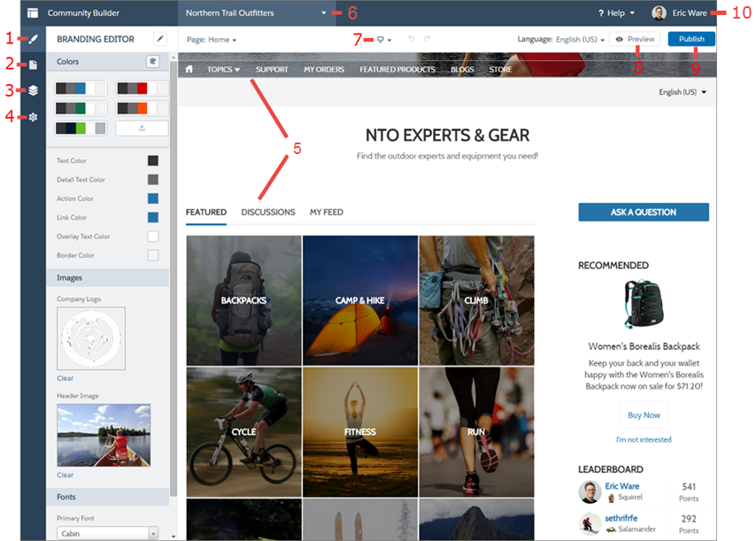Open the Page Manager sidebar icon
This screenshot has width=756, height=541.
coord(33,65)
